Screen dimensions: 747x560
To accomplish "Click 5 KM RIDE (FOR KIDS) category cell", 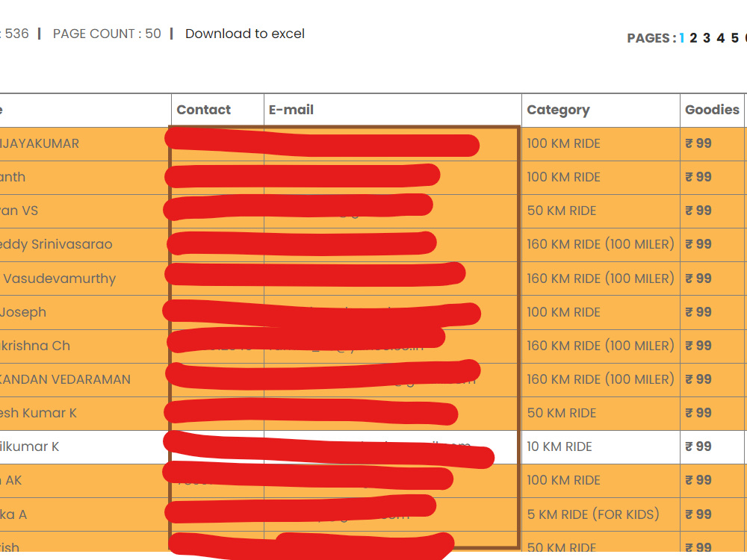I will click(x=593, y=514).
